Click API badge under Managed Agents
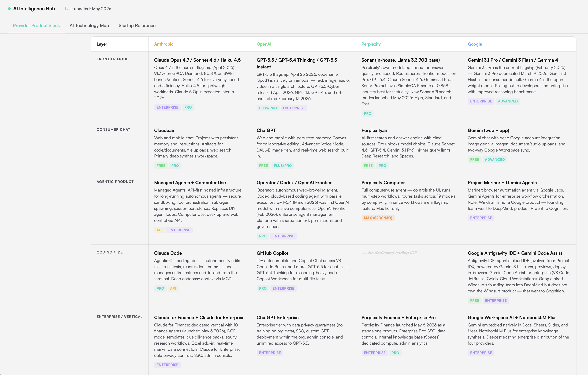This screenshot has width=588, height=375. (x=159, y=230)
